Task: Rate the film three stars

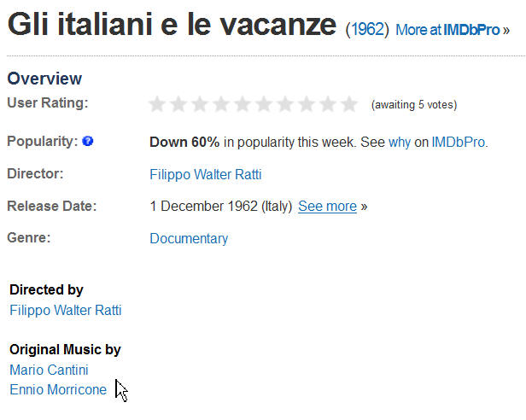Action: [x=200, y=104]
